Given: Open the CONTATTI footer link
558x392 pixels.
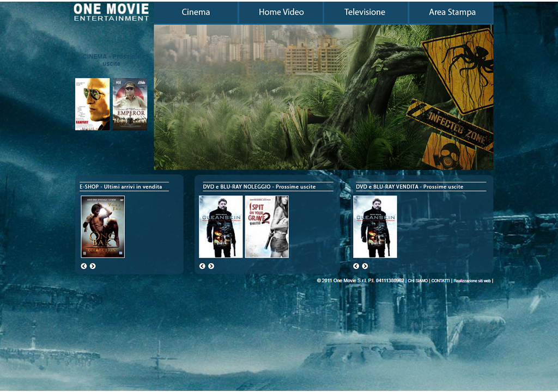Looking at the screenshot, I should pyautogui.click(x=440, y=280).
